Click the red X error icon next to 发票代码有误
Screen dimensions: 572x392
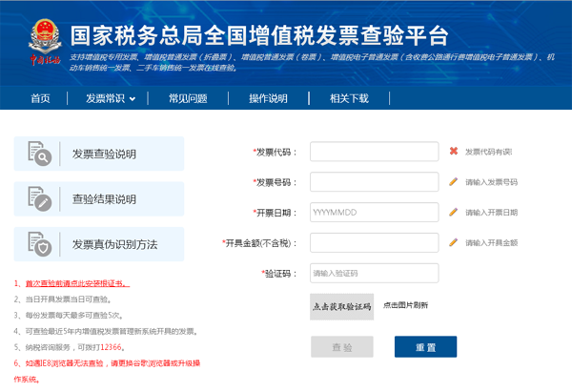454,151
